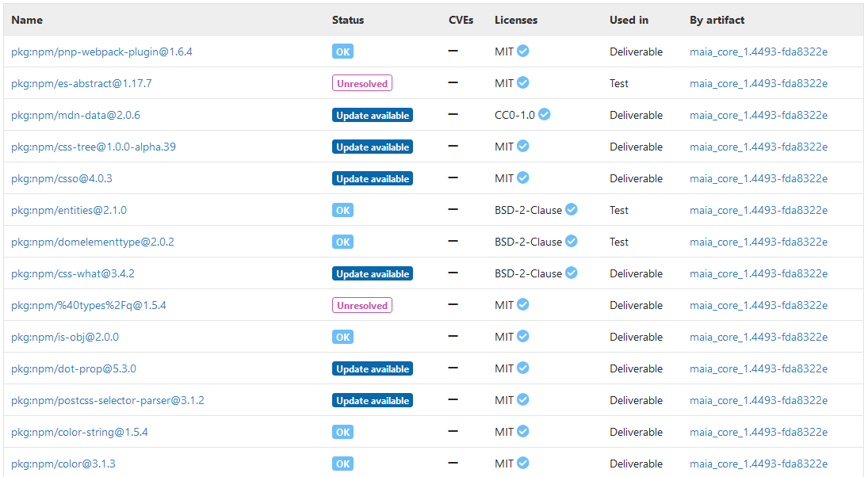This screenshot has height=477, width=868.
Task: Click Unresolved status badge for es-abstract
Action: (x=362, y=83)
